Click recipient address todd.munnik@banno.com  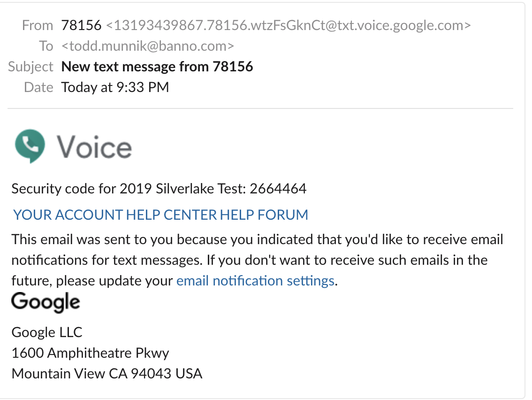pos(148,46)
